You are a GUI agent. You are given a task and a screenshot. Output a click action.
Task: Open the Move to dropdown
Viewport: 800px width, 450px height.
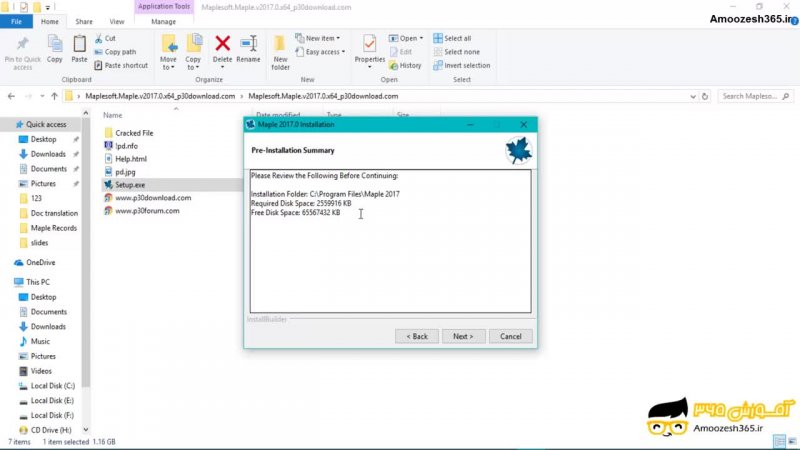[168, 67]
